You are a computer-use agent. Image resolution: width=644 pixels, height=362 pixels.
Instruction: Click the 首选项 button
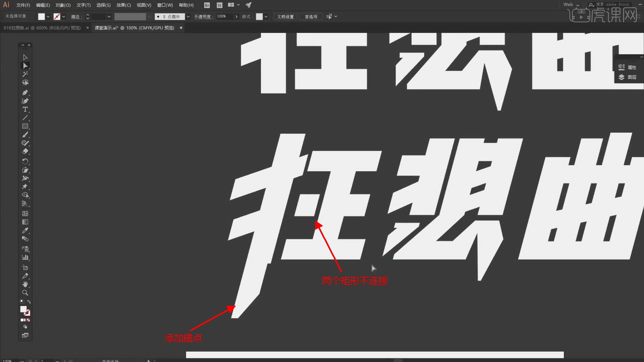311,16
